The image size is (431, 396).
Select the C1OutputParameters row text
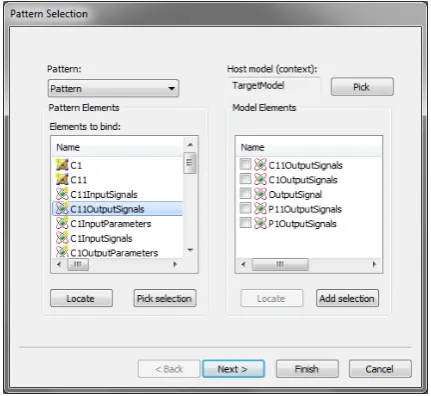[x=114, y=253]
